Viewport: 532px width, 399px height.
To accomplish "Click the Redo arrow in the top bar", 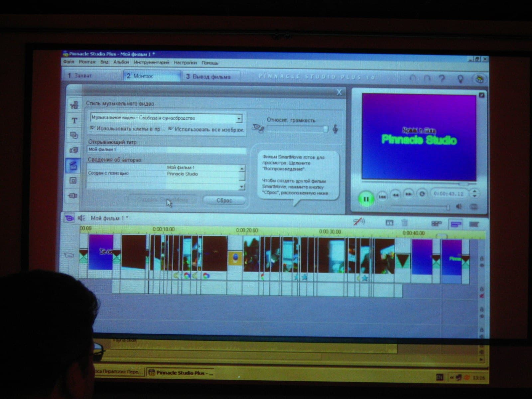I will (427, 78).
